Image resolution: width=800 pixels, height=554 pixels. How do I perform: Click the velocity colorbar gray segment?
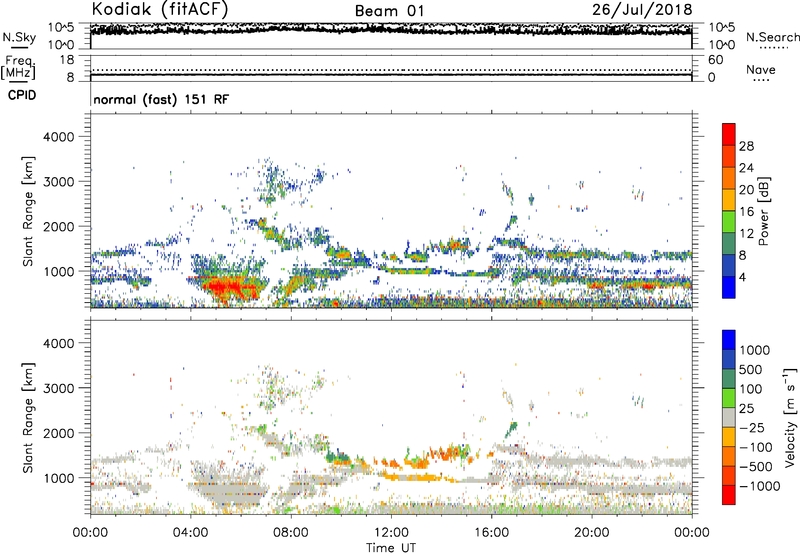tap(729, 417)
